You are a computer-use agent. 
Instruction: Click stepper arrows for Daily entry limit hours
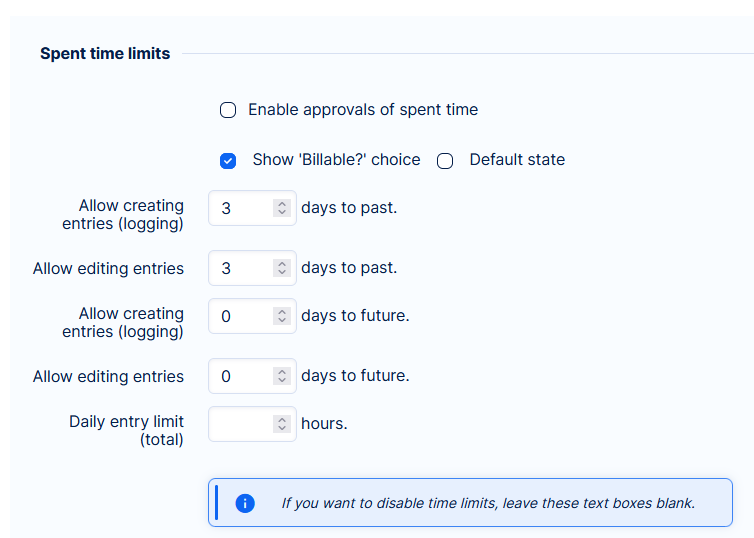coord(282,424)
